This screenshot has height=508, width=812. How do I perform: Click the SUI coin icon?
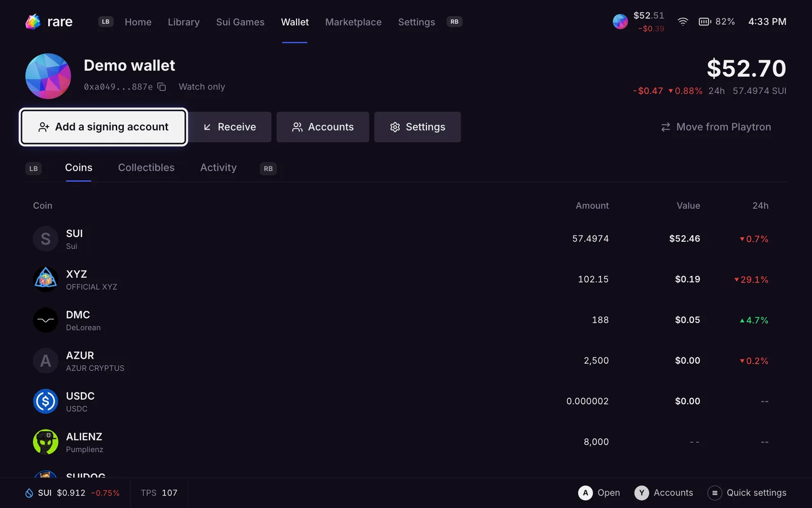pos(46,239)
